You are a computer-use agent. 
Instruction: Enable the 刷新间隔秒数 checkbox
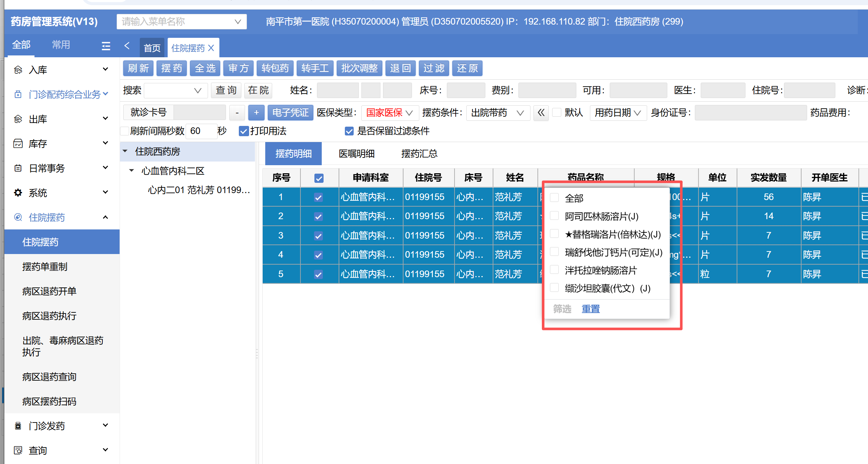tap(125, 131)
